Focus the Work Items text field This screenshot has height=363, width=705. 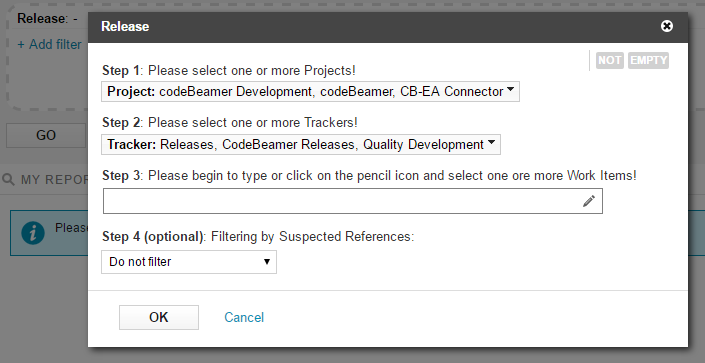342,201
